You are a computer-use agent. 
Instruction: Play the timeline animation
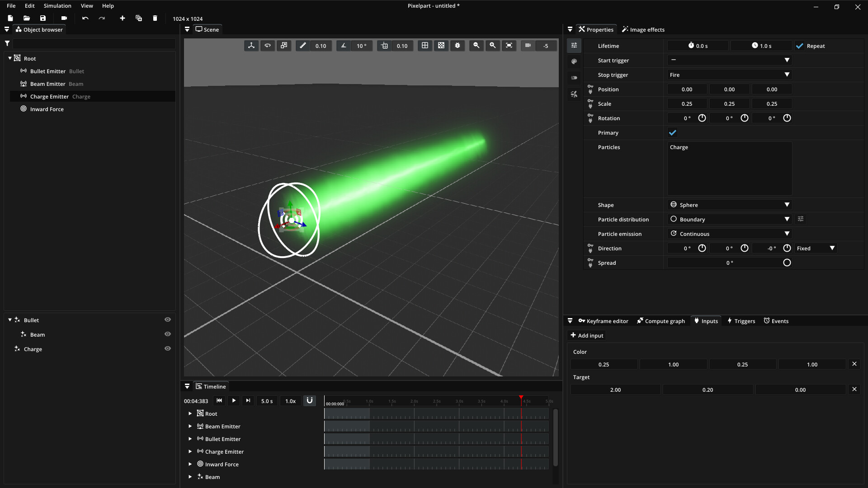click(x=234, y=401)
